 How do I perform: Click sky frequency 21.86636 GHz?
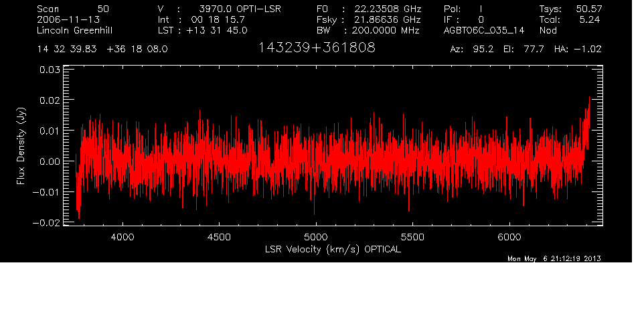pyautogui.click(x=388, y=19)
